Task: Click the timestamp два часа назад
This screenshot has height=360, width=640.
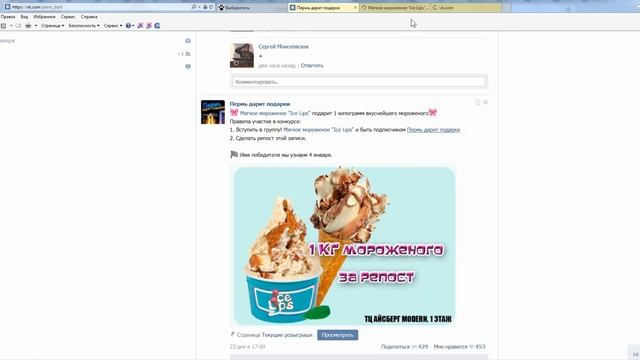Action: coord(277,65)
